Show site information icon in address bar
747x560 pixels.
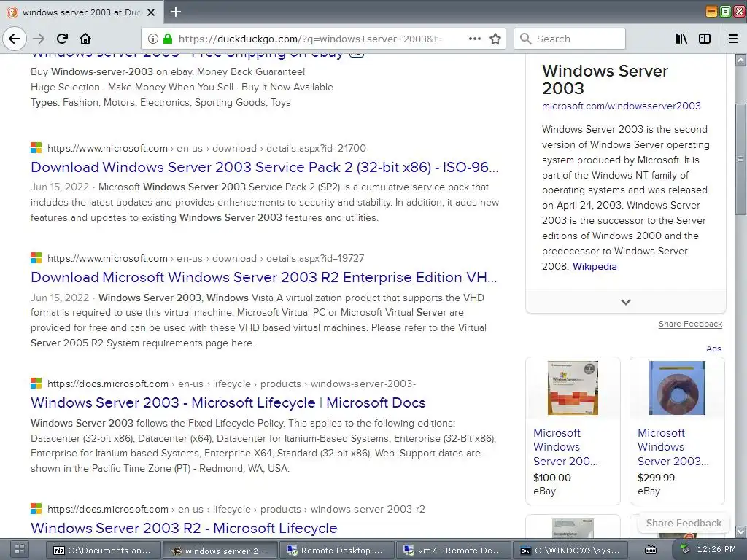coord(152,39)
